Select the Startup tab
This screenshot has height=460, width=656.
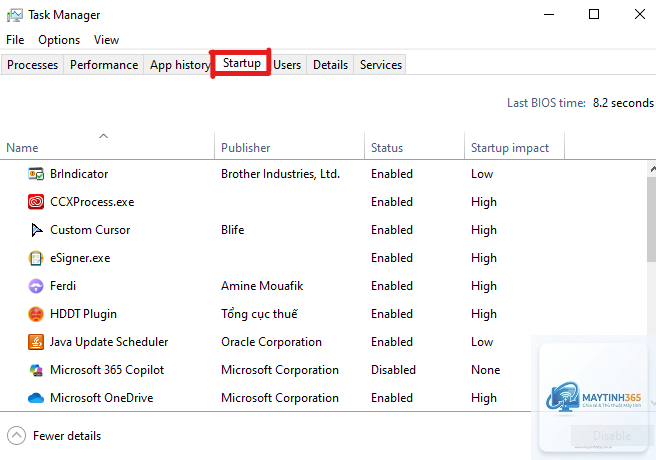(x=241, y=63)
